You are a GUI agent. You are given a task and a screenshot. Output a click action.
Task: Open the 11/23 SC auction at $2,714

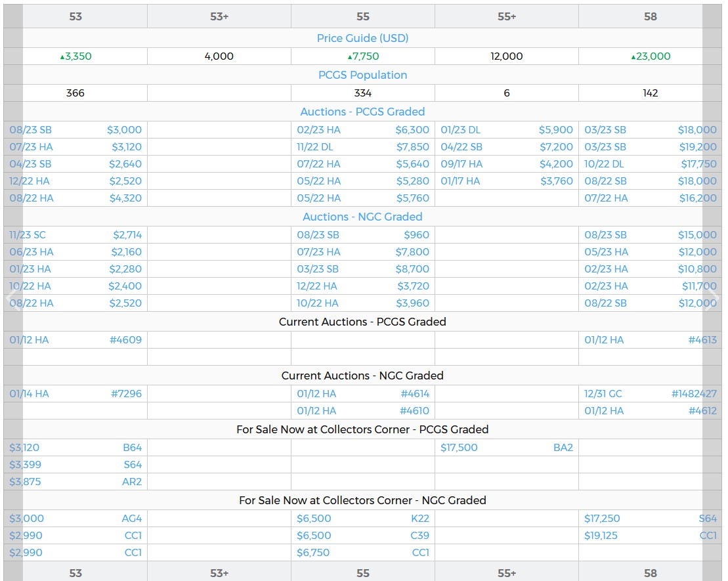pyautogui.click(x=75, y=234)
